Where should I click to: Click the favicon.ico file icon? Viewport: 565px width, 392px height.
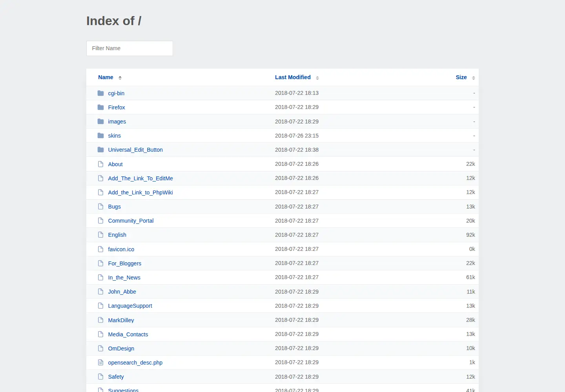101,249
